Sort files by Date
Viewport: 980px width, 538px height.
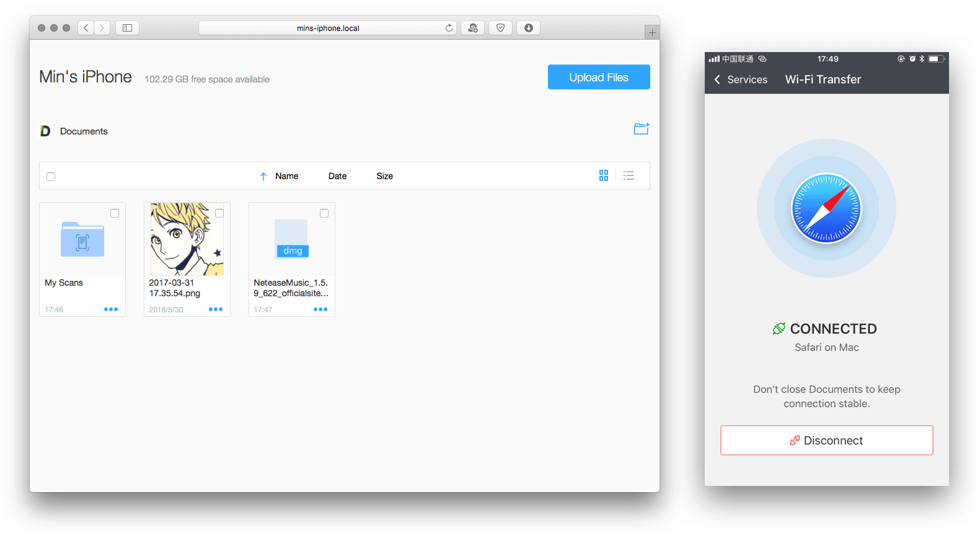(337, 176)
